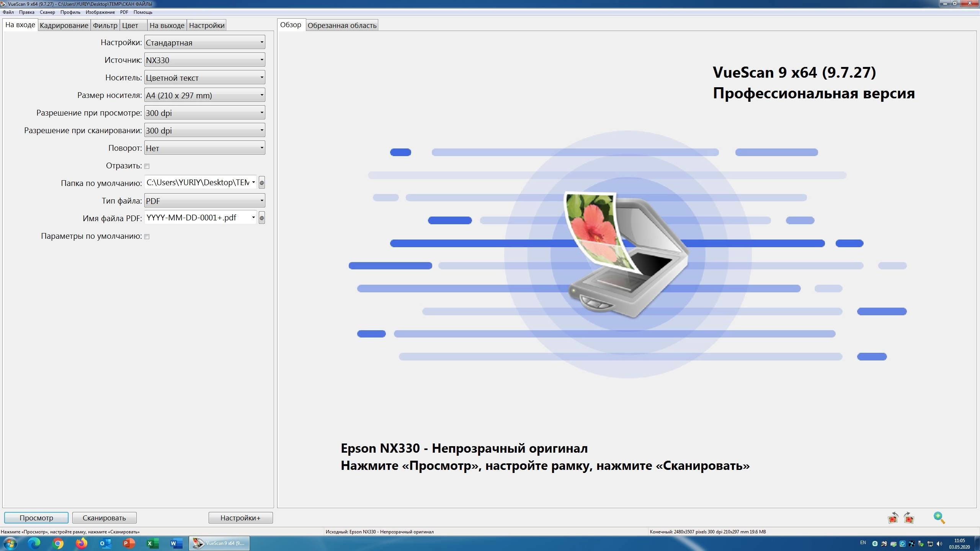The image size is (980, 551).
Task: Click the printer tray icon
Action: click(884, 543)
